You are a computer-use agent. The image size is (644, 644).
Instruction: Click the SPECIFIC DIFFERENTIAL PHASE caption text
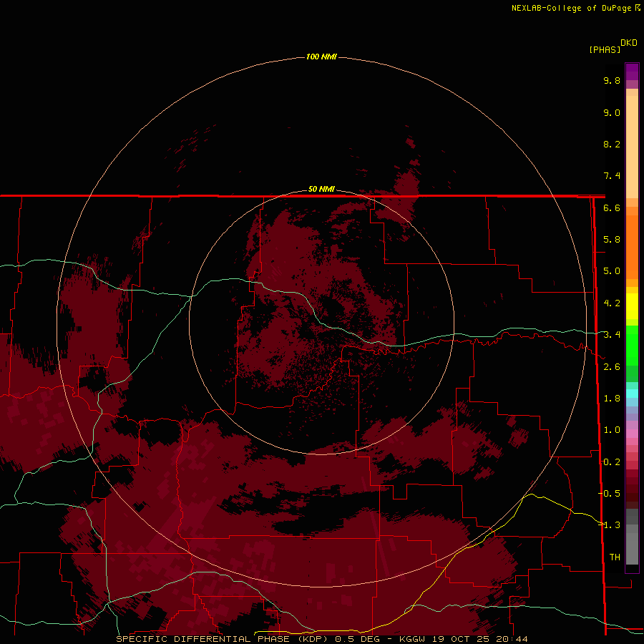click(202, 639)
